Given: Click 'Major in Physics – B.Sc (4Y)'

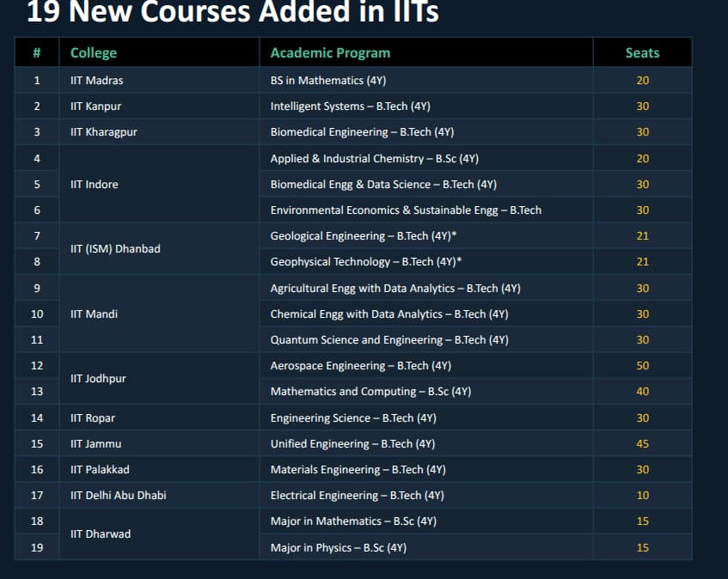Looking at the screenshot, I should point(339,547).
